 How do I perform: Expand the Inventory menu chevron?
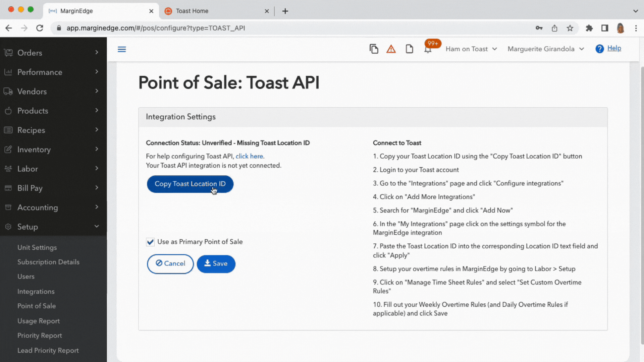[x=97, y=149]
